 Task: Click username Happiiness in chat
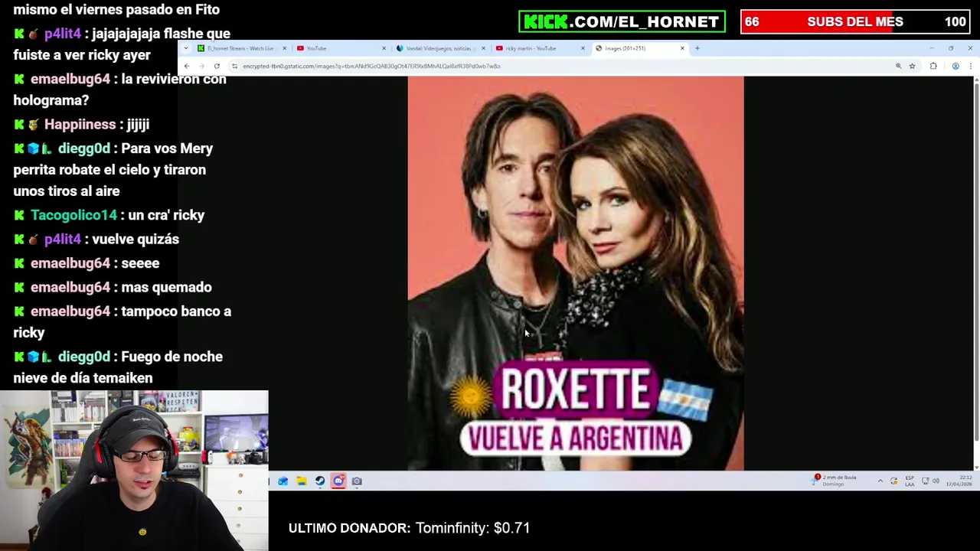tap(80, 124)
